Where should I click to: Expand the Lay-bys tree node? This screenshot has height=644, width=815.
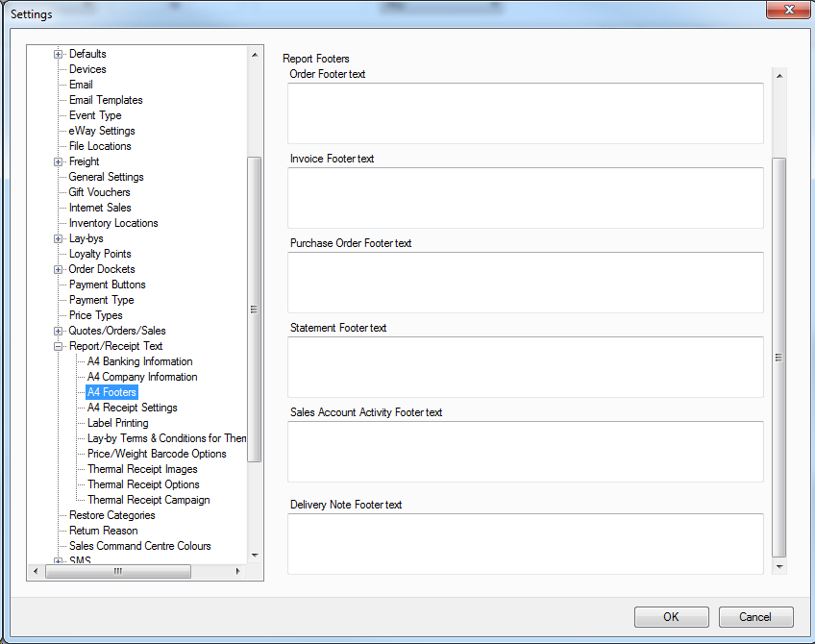58,238
